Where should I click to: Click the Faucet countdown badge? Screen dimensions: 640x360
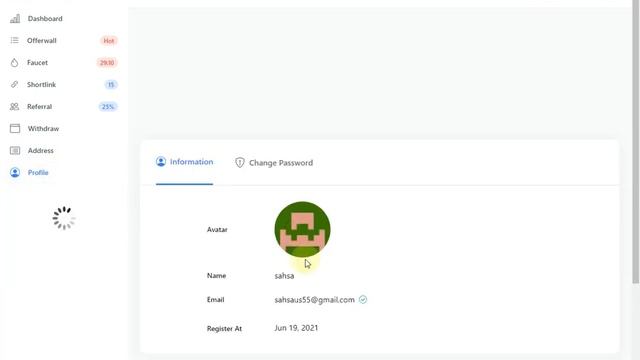pyautogui.click(x=107, y=62)
